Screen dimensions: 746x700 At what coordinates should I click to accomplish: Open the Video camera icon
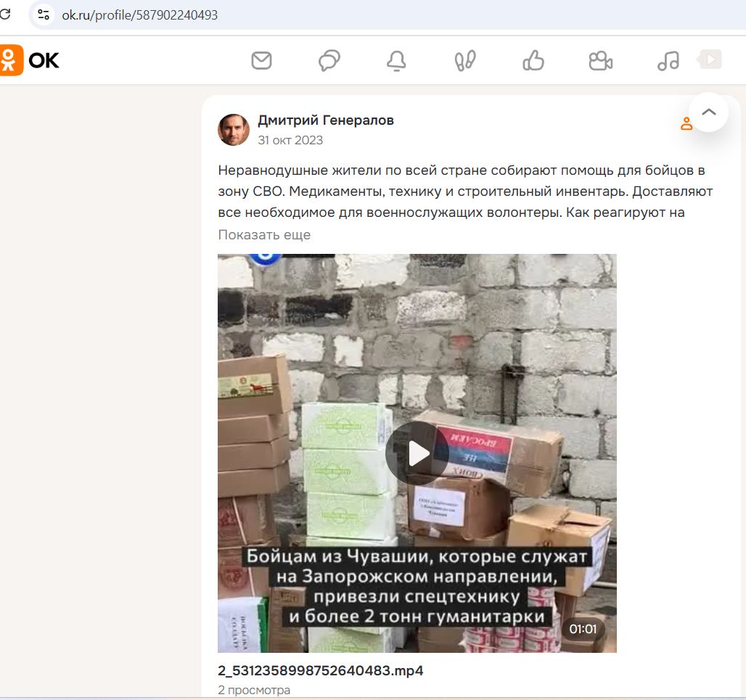tap(600, 61)
